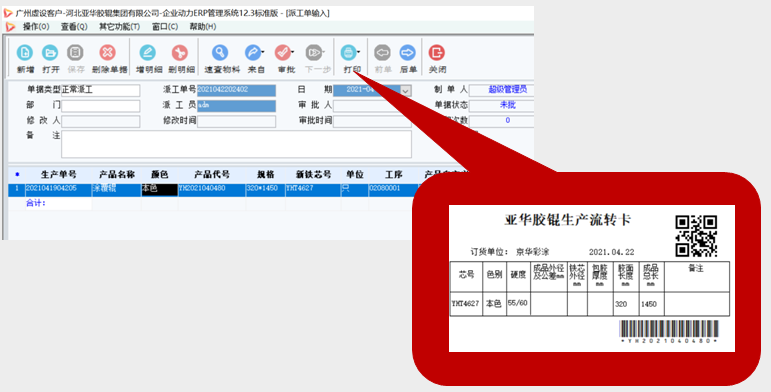Click the 规格 column header
The image size is (771, 392).
click(266, 175)
